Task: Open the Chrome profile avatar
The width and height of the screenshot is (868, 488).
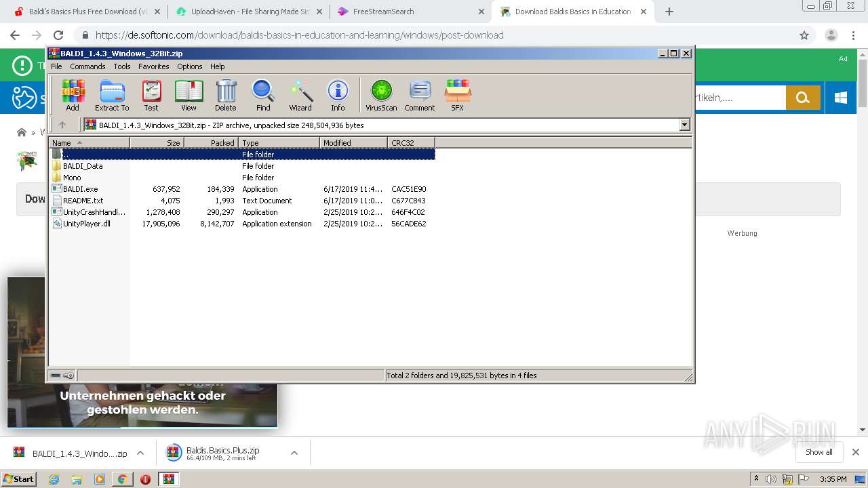Action: click(x=831, y=35)
